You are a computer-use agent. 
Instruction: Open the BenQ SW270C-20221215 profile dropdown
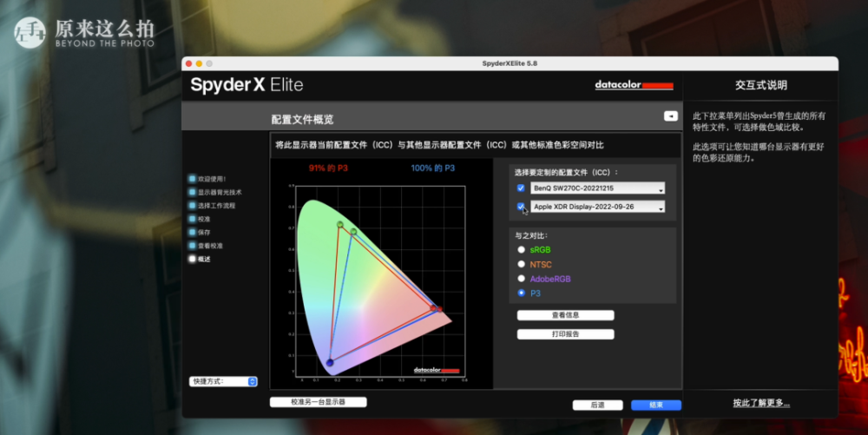[x=597, y=188]
